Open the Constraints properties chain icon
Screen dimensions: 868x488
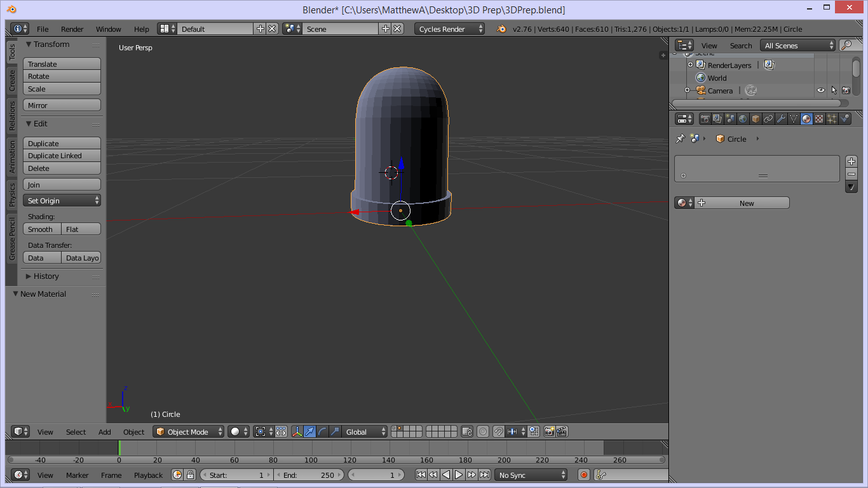(x=768, y=119)
